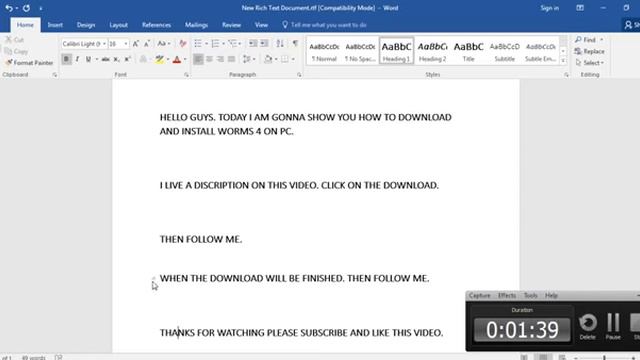Open the Change Case dropdown
Viewport: 640px width, 360px height.
tap(164, 43)
